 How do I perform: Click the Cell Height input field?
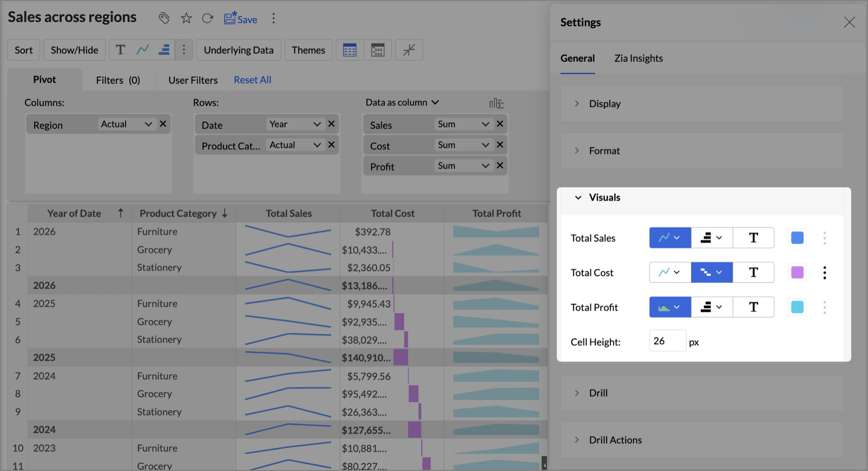(x=667, y=341)
